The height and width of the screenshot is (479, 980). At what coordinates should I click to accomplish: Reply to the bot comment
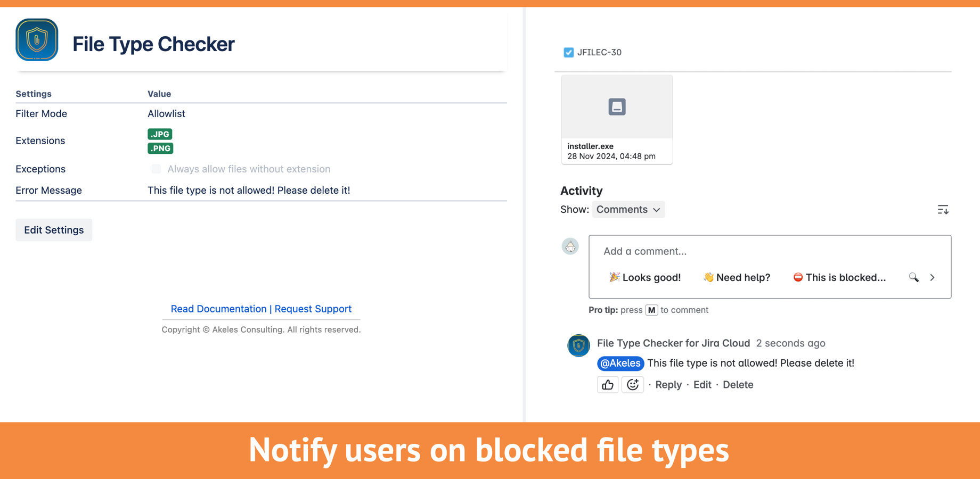668,384
